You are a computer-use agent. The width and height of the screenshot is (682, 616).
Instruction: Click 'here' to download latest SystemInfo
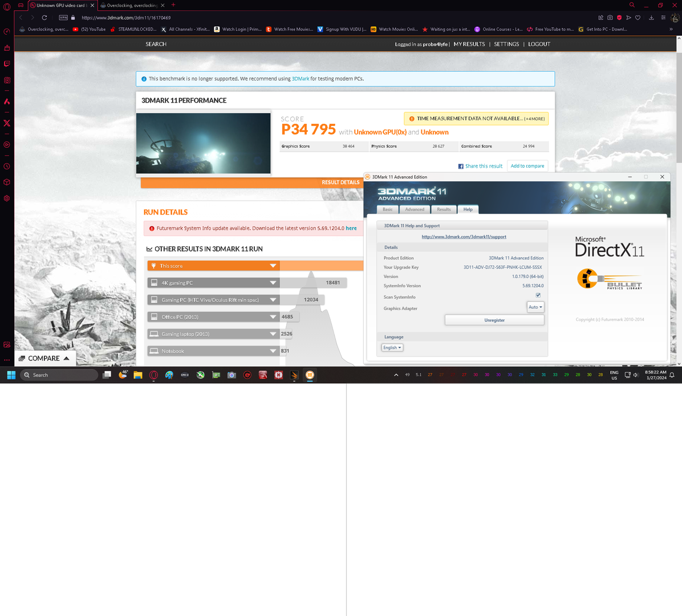tap(351, 228)
